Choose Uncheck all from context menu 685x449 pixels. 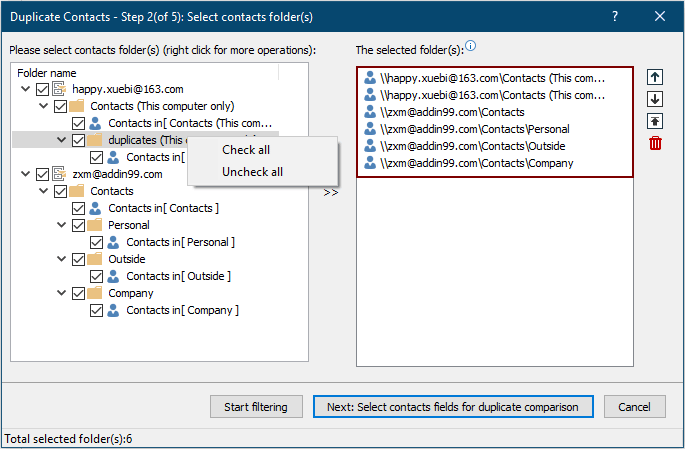252,172
